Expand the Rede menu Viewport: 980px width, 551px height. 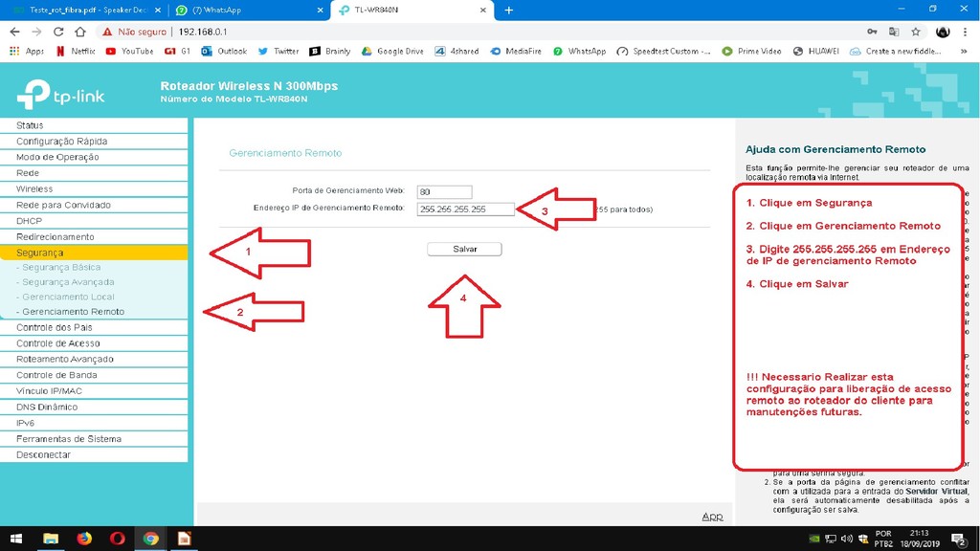(94, 173)
